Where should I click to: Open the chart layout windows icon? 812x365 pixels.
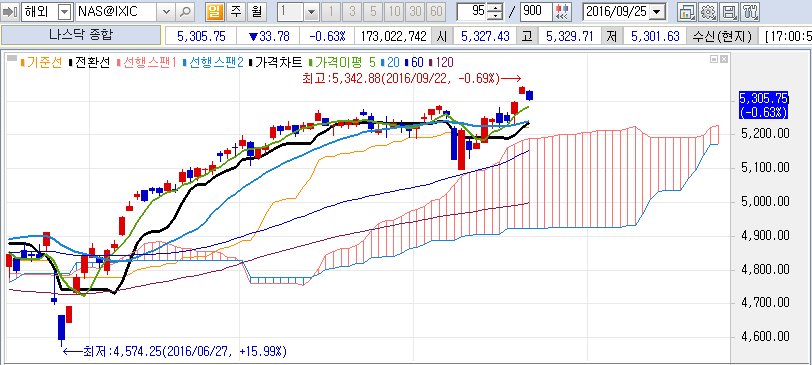pyautogui.click(x=687, y=11)
